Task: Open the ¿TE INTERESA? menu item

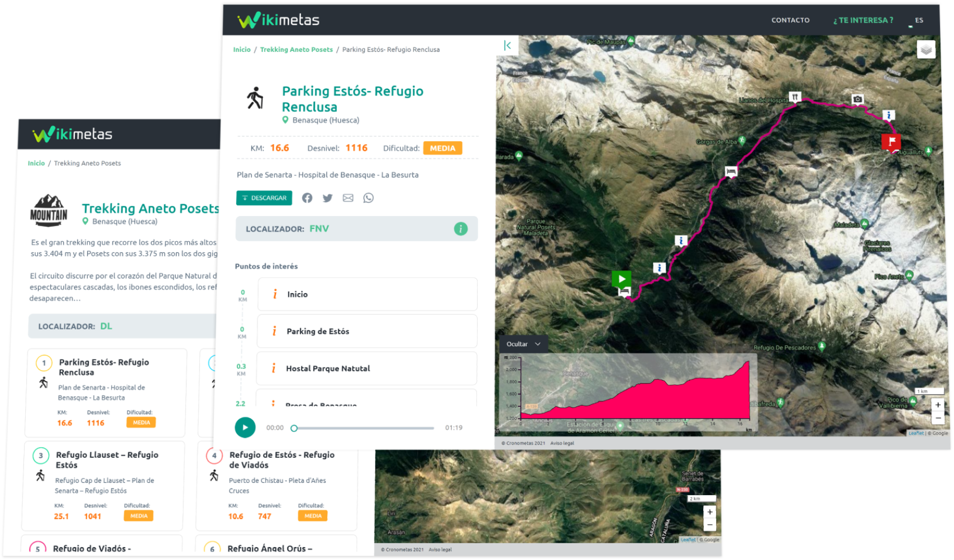Action: 863,20
